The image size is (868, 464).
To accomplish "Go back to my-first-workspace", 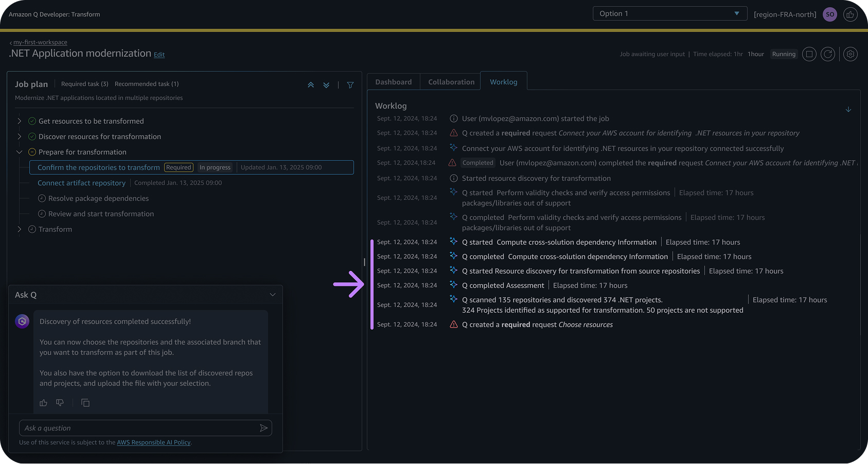I will pos(40,42).
